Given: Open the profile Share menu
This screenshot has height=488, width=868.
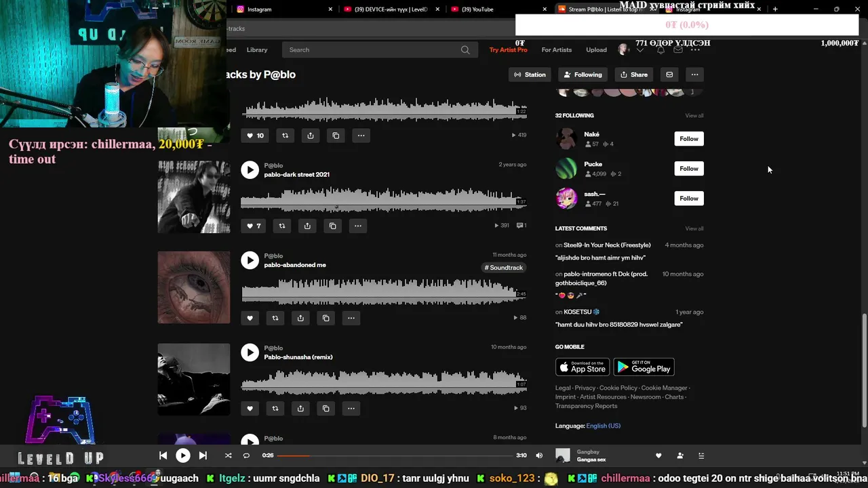Looking at the screenshot, I should 634,75.
